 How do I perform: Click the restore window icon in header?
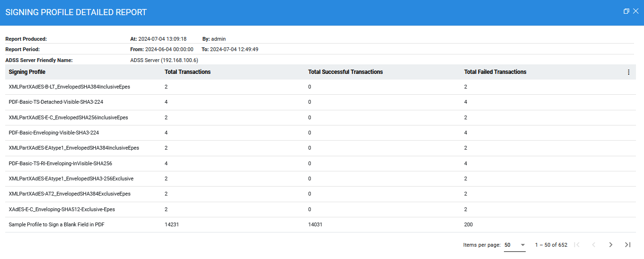[626, 11]
